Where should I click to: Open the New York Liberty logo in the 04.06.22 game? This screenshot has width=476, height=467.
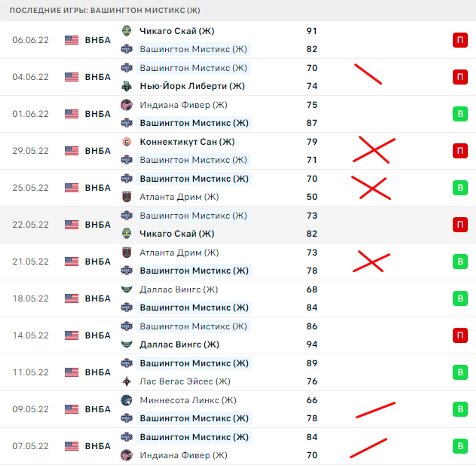[x=126, y=86]
